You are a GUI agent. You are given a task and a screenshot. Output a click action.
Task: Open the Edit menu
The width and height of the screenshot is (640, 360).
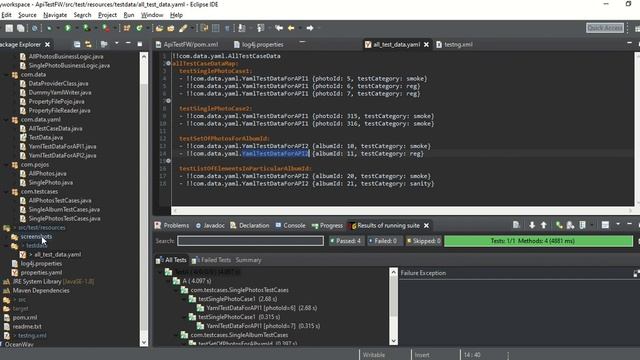coord(7,15)
